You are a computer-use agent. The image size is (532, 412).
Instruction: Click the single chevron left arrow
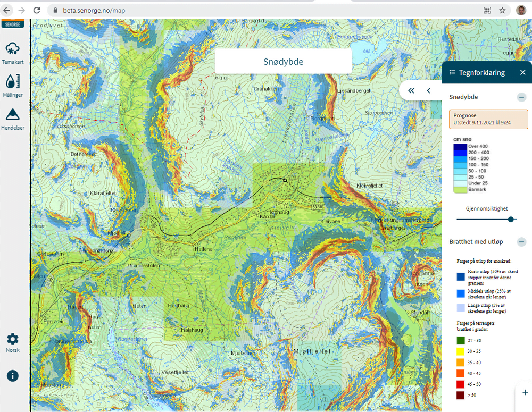[x=429, y=91]
